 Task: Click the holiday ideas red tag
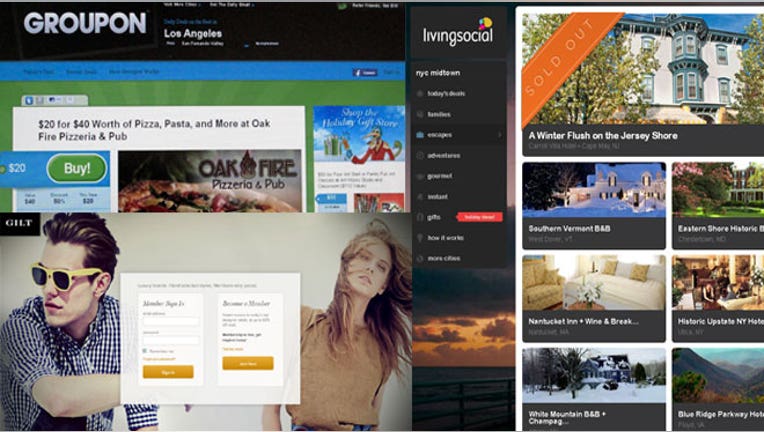point(479,217)
